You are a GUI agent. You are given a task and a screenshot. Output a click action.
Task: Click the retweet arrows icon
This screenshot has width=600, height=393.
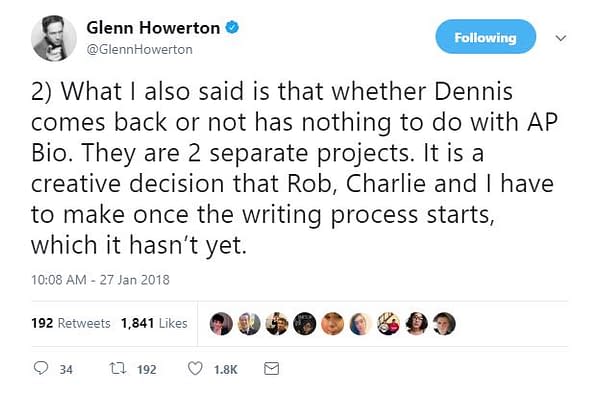click(x=118, y=369)
